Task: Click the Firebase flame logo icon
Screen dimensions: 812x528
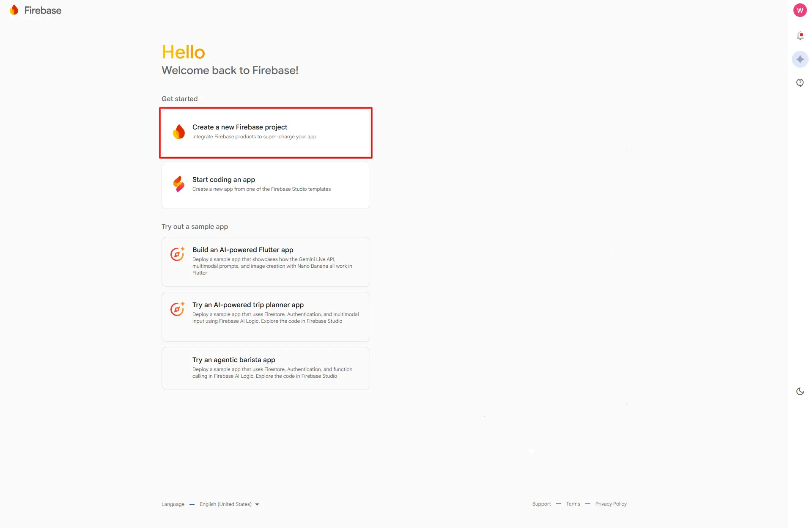Action: coord(14,10)
